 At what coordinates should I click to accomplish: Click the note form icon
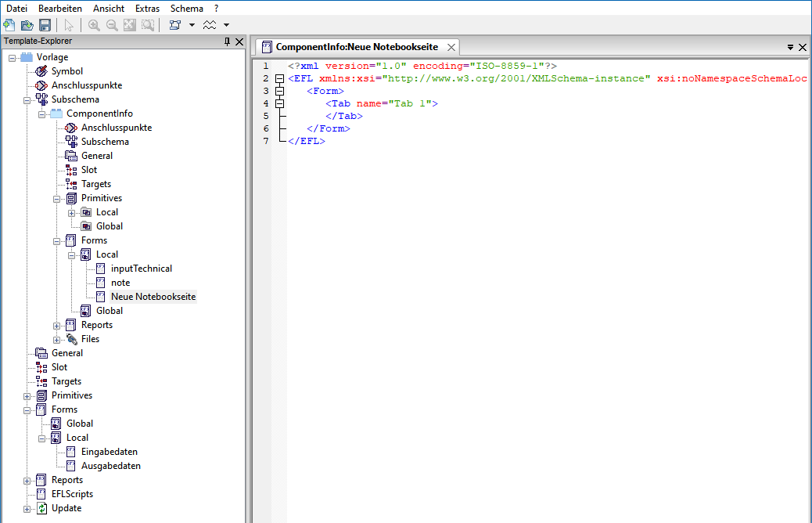point(101,283)
